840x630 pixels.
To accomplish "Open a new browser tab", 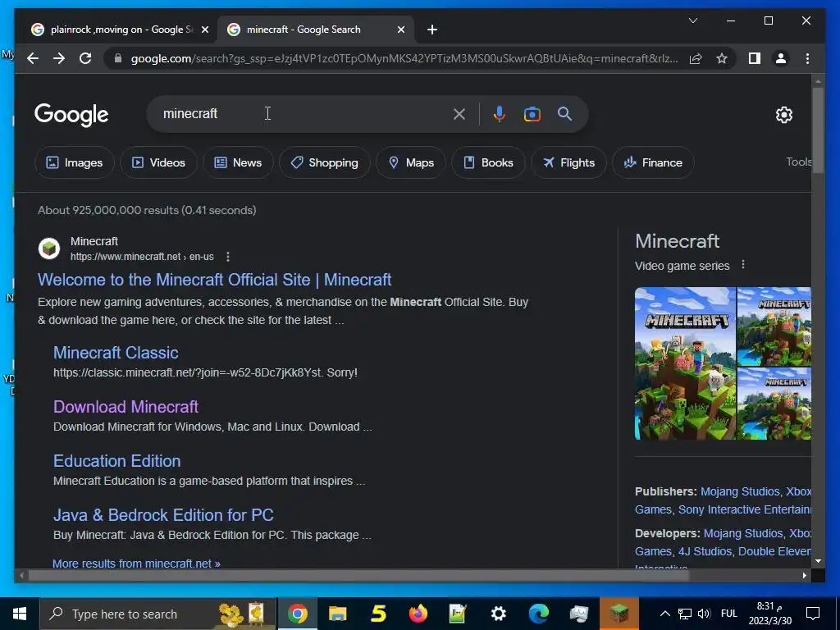I will [432, 30].
